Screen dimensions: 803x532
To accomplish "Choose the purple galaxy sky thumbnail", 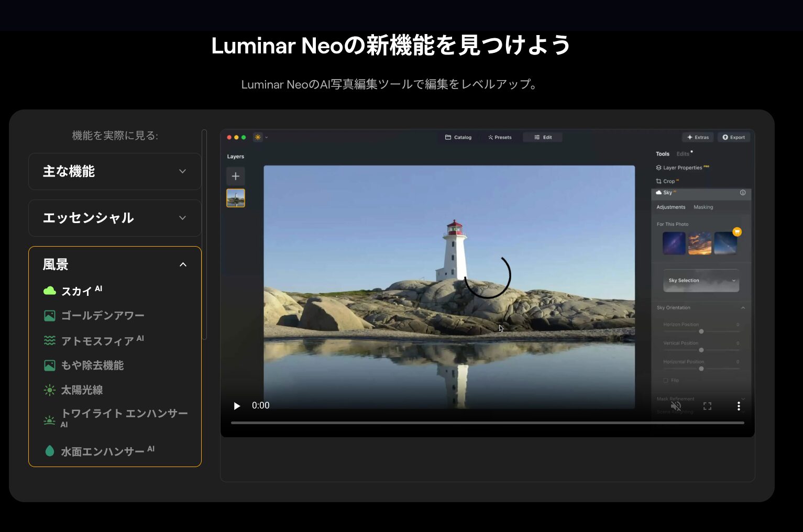I will tap(674, 243).
